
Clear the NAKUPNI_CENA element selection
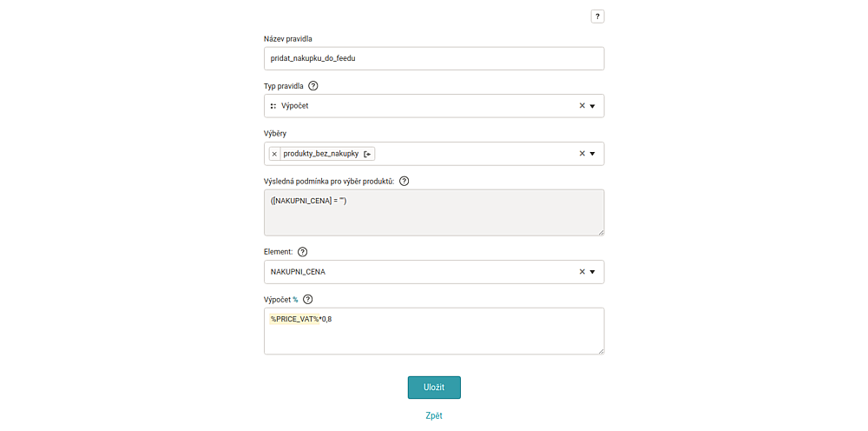582,272
